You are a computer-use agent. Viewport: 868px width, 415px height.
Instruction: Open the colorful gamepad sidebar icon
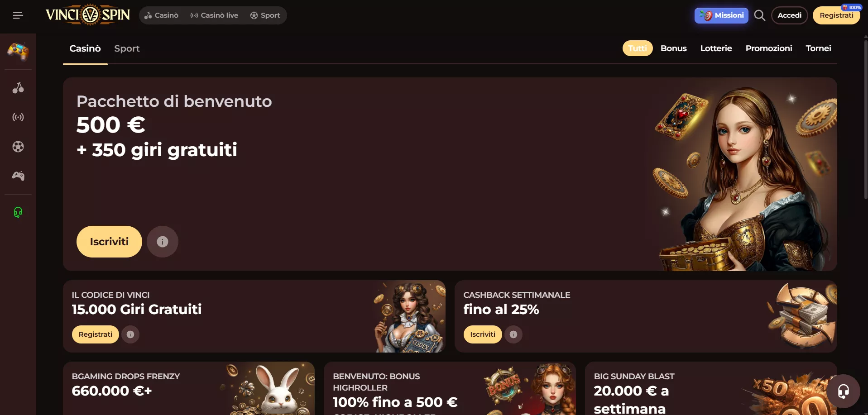18,51
